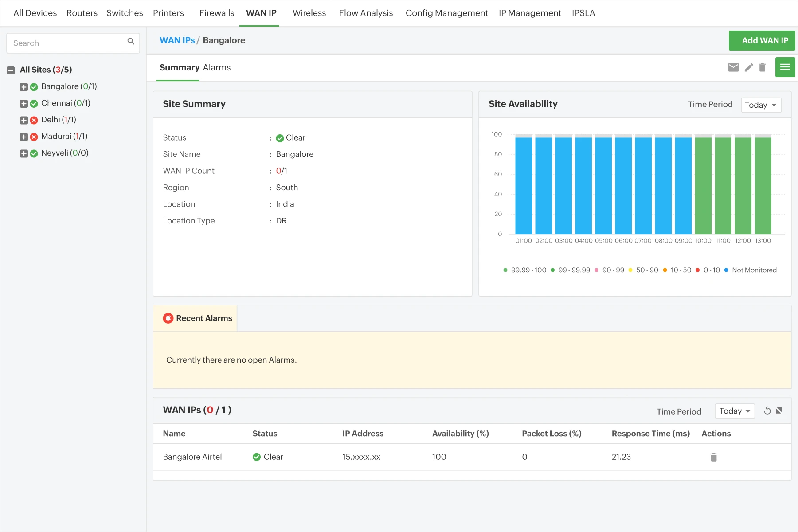The width and height of the screenshot is (798, 532).
Task: Go to the Printers tab
Action: [168, 13]
